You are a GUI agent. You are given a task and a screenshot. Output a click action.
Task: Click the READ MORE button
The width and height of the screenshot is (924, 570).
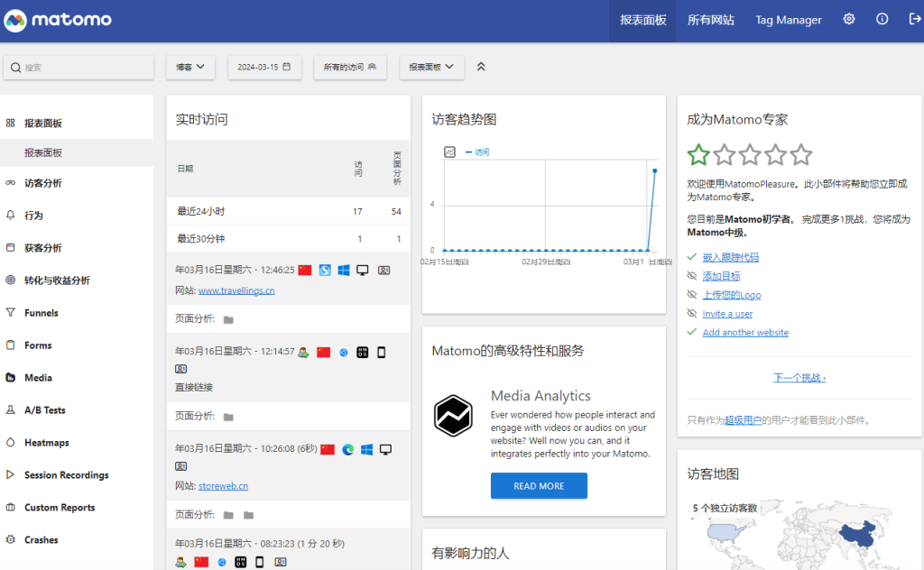(x=539, y=486)
